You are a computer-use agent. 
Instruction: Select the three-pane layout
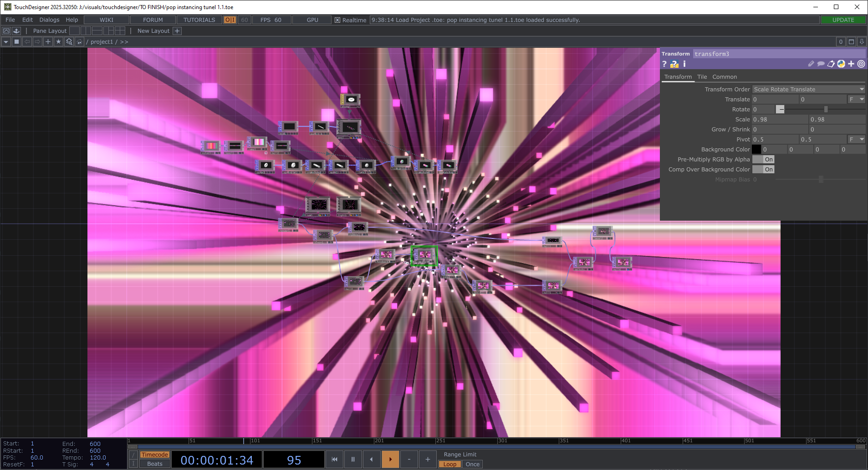(x=108, y=31)
